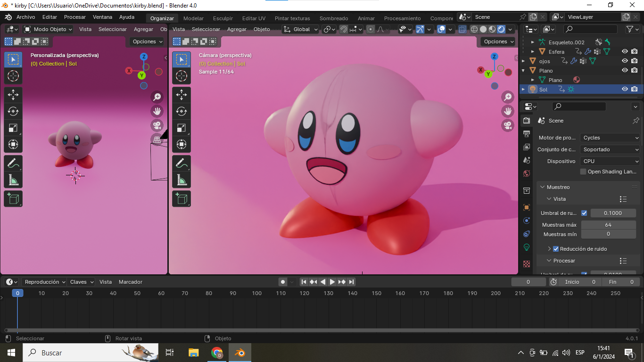Viewport: 644px width, 362px height.
Task: Open the Dispositivo dropdown showing CPU
Action: [610, 161]
